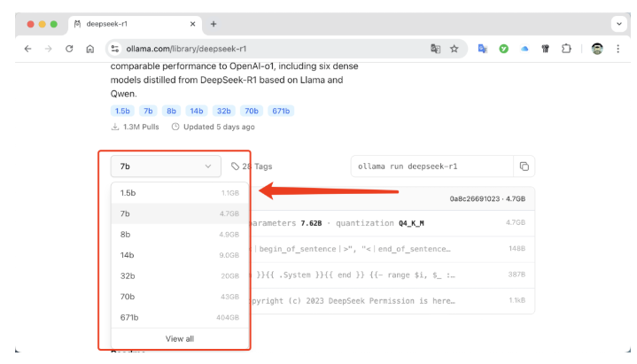The height and width of the screenshot is (364, 637).
Task: Click the Updated 5 days ago text
Action: 214,127
